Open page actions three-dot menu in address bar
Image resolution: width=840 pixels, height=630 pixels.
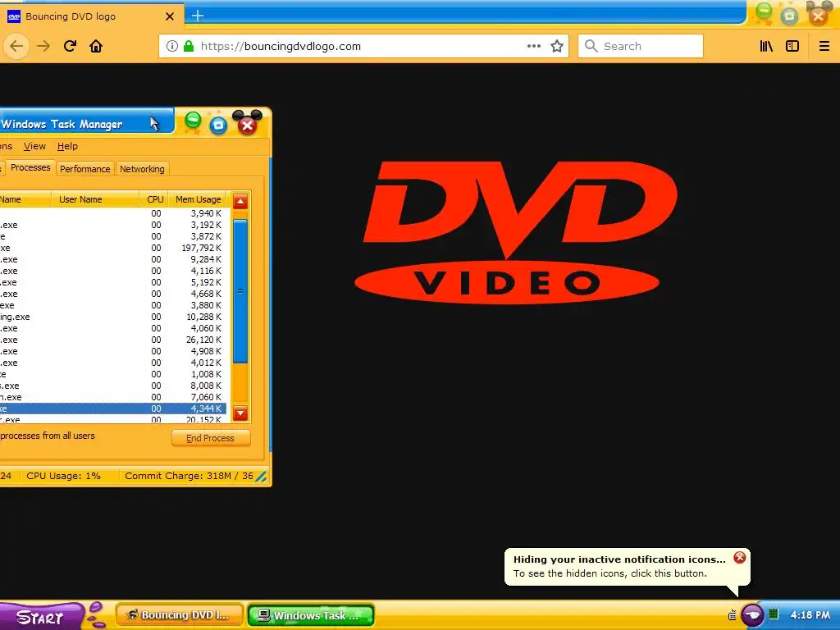pos(533,46)
